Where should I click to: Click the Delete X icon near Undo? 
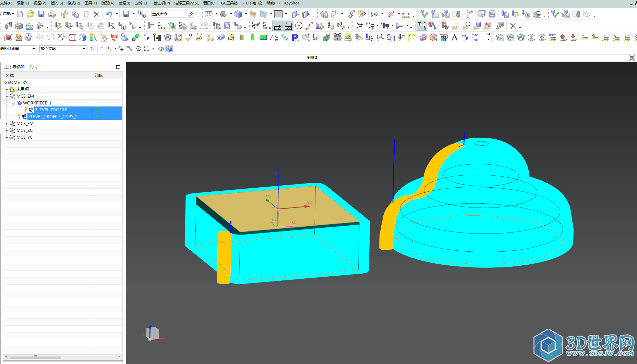[96, 14]
